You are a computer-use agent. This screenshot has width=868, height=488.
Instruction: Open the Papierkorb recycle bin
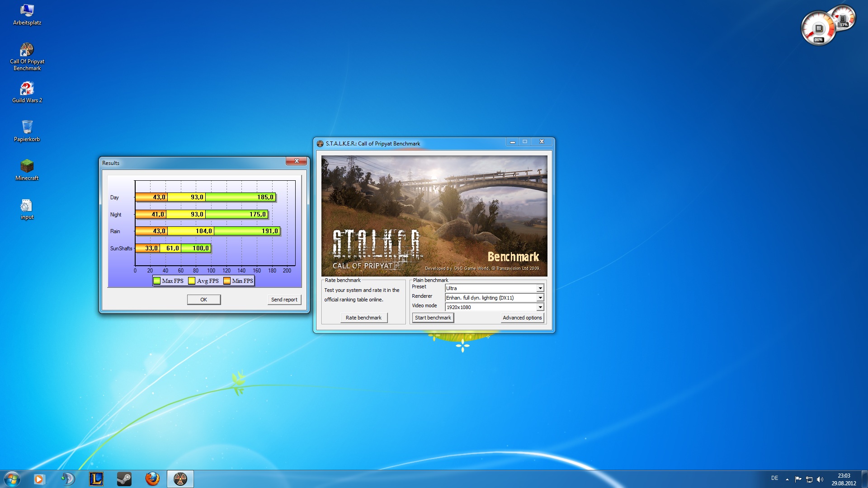point(27,128)
